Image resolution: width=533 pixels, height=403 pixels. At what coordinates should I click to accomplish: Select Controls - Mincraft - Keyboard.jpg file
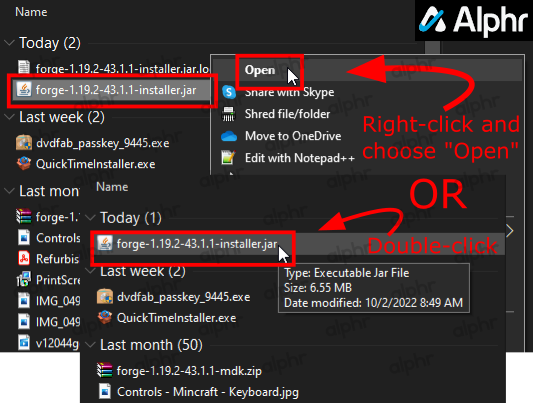(208, 392)
